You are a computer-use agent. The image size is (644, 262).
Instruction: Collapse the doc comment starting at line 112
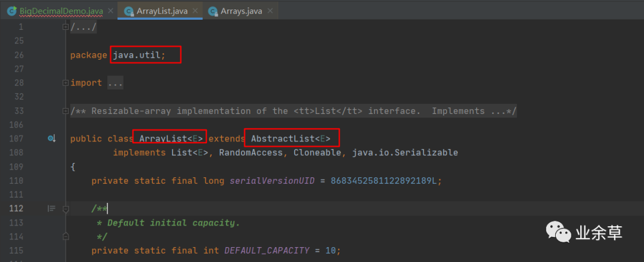click(66, 209)
